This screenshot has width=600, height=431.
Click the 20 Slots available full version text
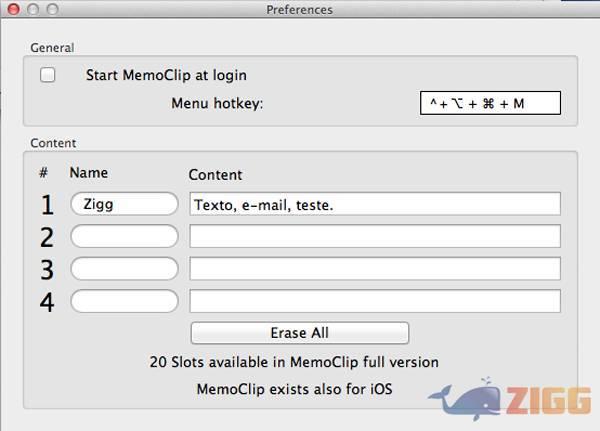point(294,362)
